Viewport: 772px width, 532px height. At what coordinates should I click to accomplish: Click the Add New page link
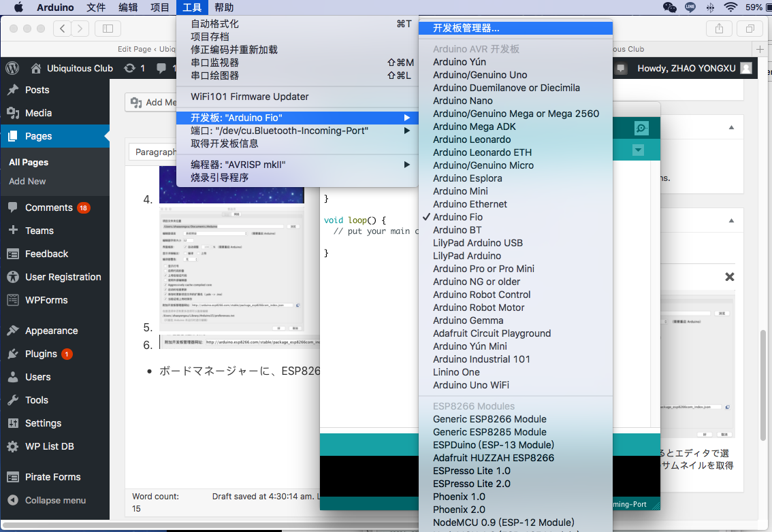pos(27,181)
